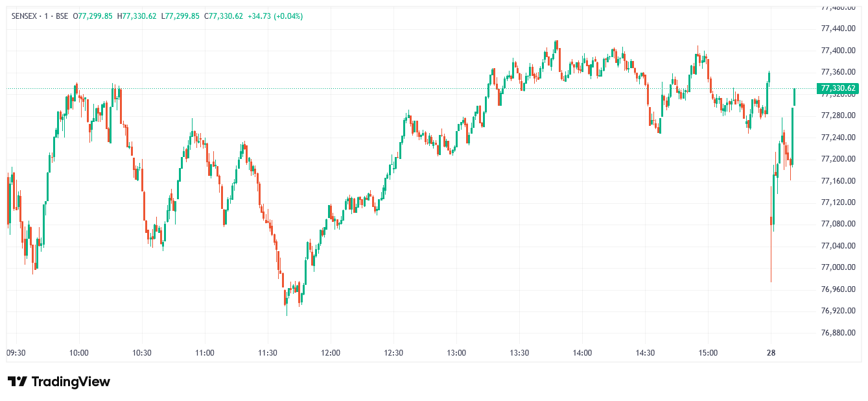Screen dimensions: 868x401
Task: Click the TradingView wordmark text
Action: click(x=71, y=382)
